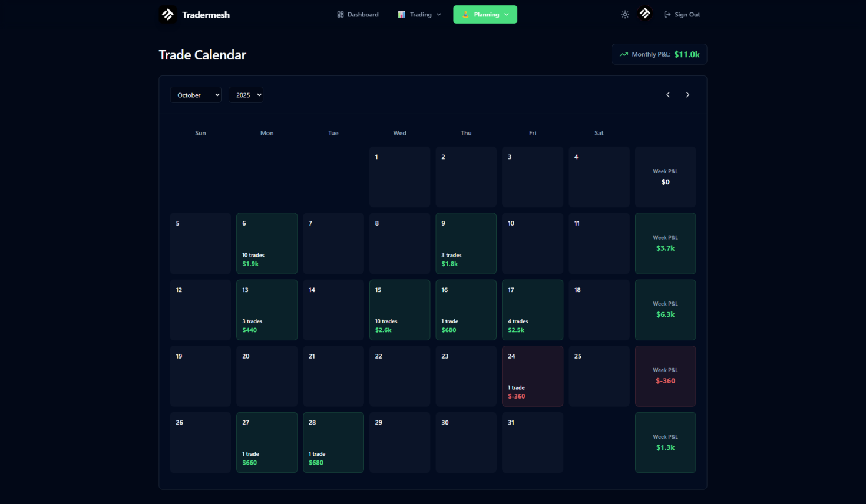Open the 2025 year dropdown
This screenshot has width=866, height=504.
point(246,95)
